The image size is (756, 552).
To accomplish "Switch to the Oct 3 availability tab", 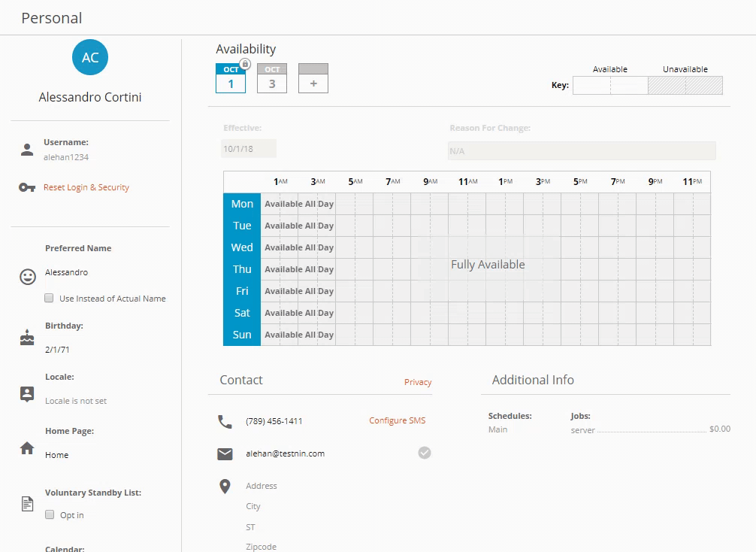I will (x=272, y=78).
